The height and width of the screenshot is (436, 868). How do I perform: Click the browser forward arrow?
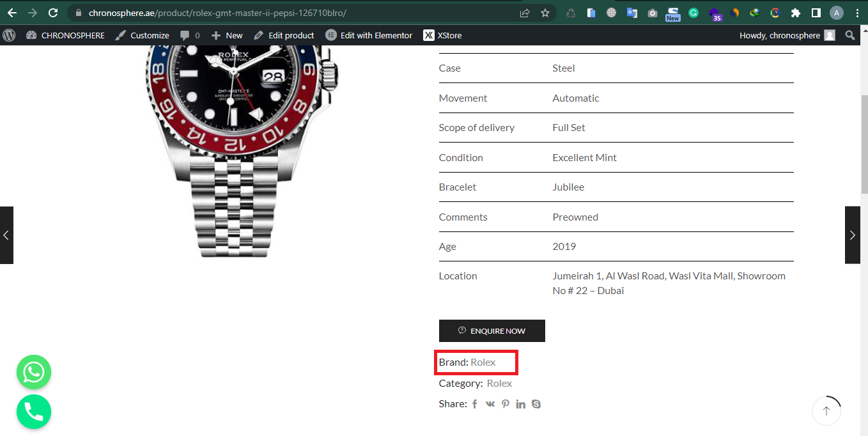[x=33, y=13]
